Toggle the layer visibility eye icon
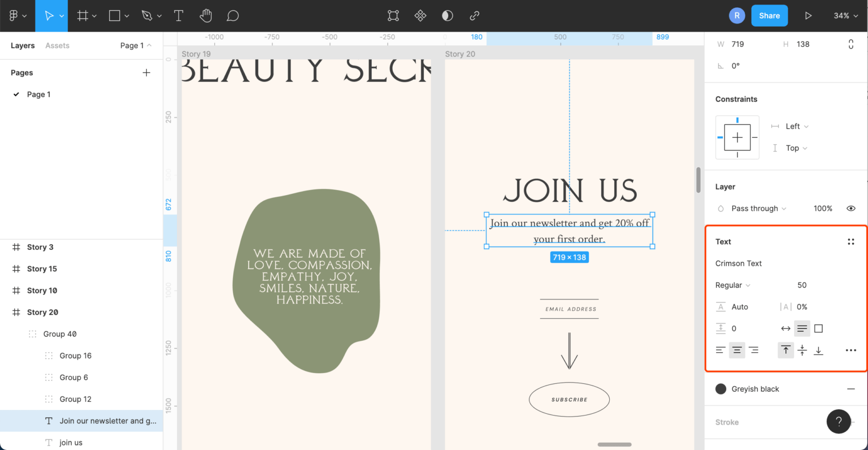 coord(852,208)
